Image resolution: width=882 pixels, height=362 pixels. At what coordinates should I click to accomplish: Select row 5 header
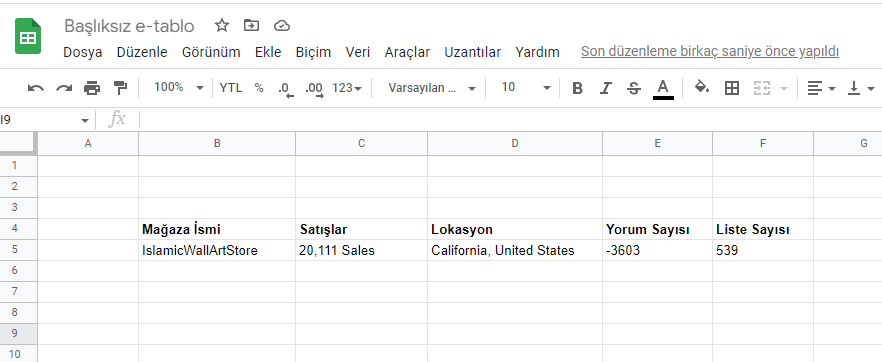19,250
